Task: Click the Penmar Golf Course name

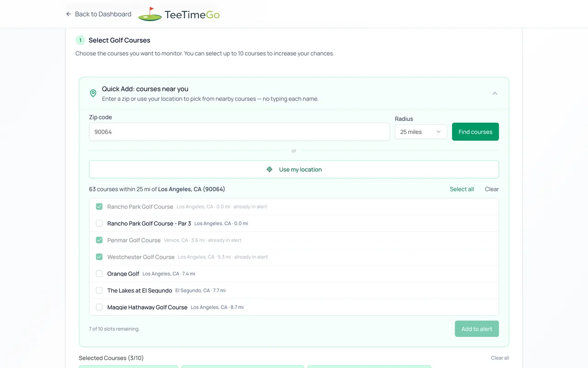Action: [x=134, y=240]
